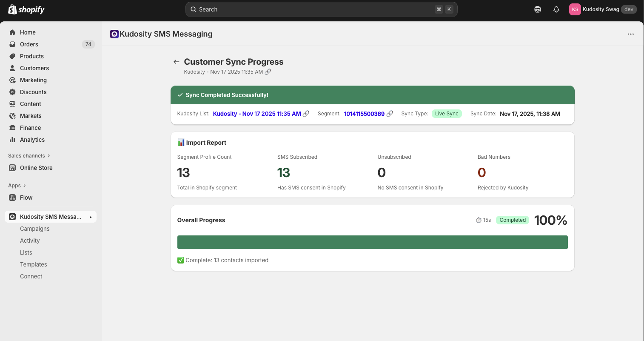Expand the Sales channels section
644x341 pixels.
pos(29,156)
